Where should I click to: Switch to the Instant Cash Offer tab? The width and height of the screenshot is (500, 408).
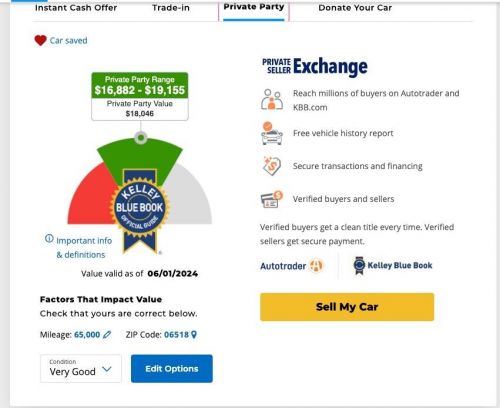click(x=76, y=8)
